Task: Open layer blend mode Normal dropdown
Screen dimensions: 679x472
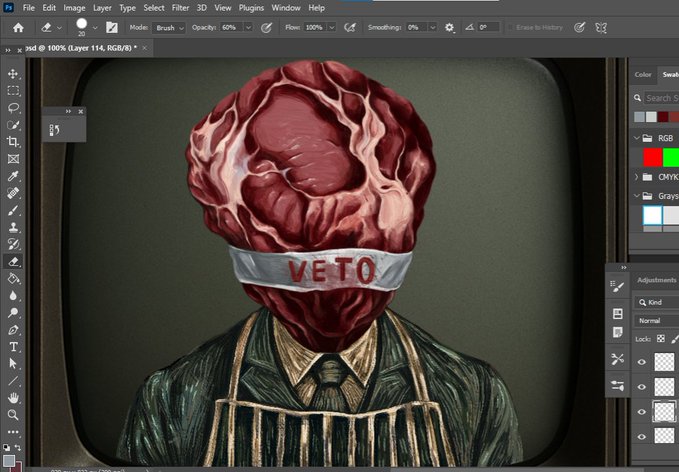Action: 656,321
